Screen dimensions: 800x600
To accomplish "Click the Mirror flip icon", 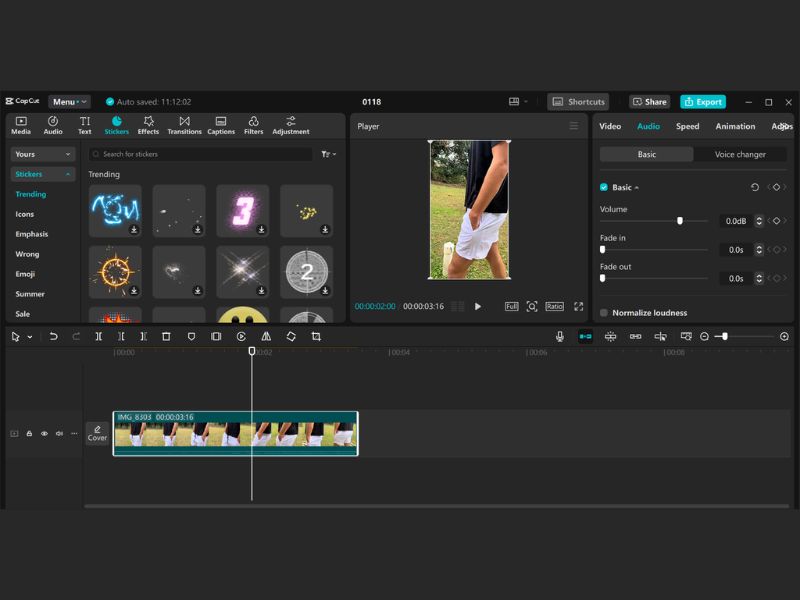I will [266, 337].
